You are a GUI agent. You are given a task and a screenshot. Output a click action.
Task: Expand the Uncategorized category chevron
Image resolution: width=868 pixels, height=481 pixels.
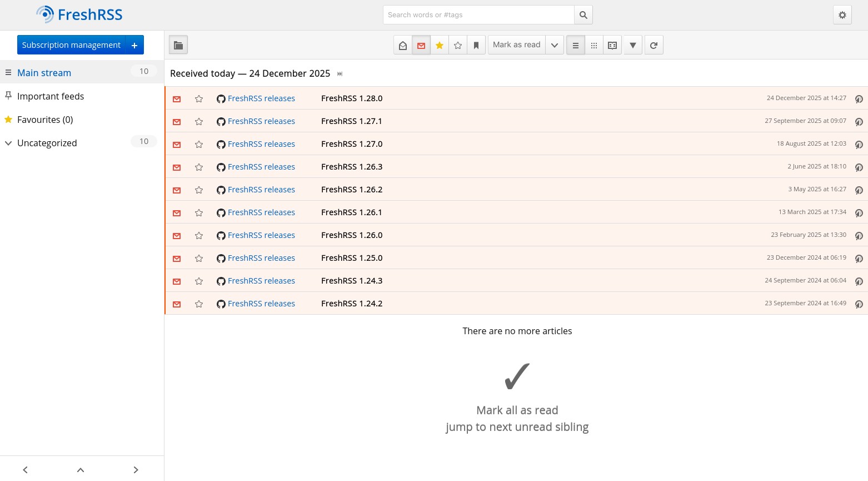(x=8, y=143)
